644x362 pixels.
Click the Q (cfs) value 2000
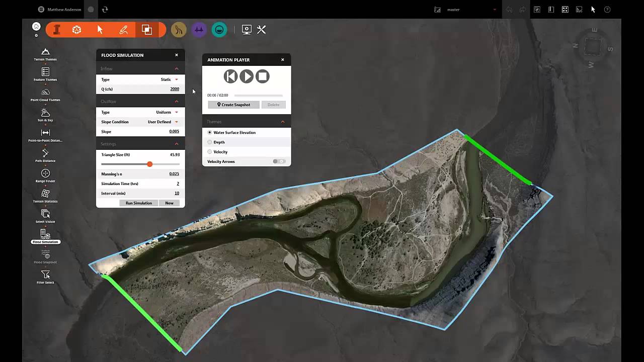click(175, 89)
